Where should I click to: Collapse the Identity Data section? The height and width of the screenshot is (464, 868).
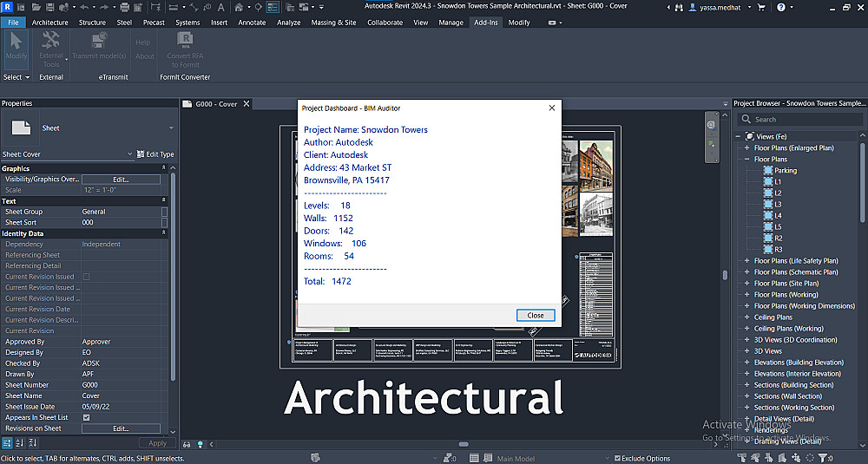click(163, 233)
